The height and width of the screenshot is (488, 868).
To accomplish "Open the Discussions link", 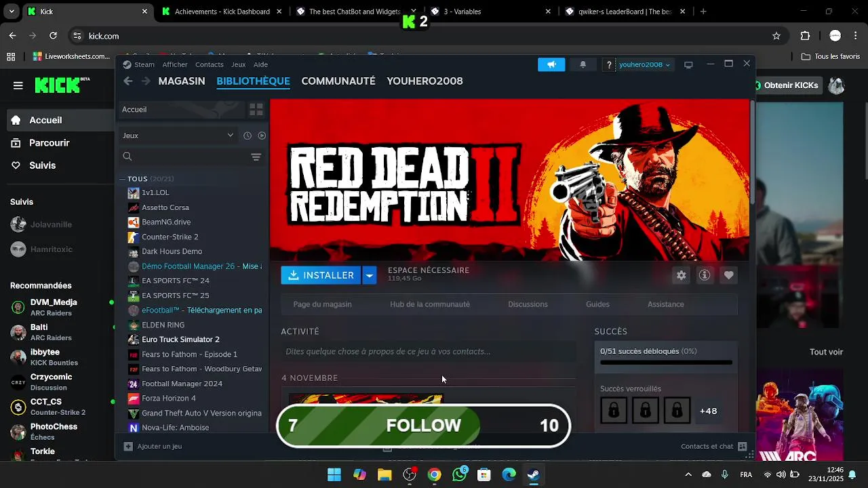I will [x=528, y=304].
